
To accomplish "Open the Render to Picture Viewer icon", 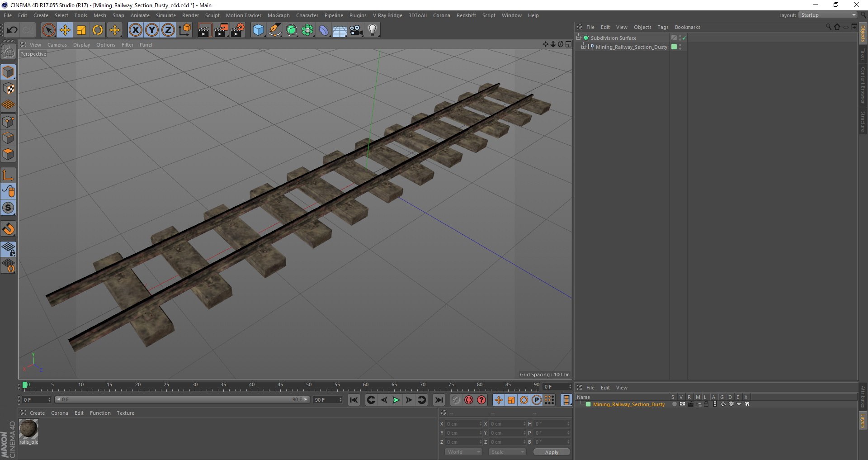I will click(221, 30).
